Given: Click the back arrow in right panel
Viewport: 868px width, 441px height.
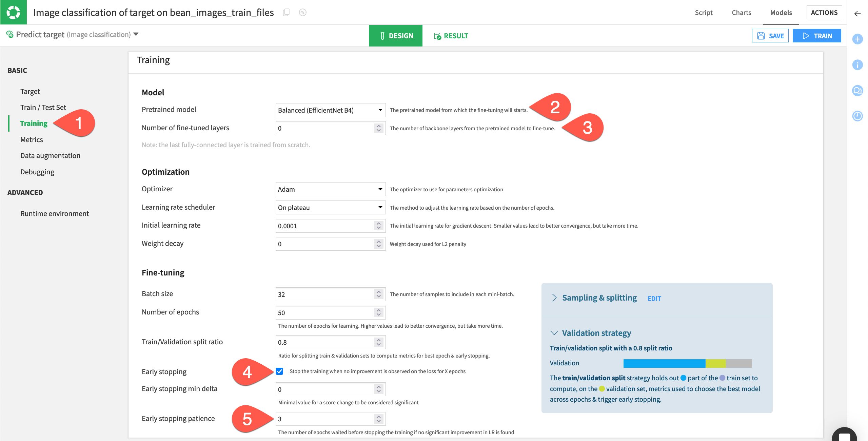Looking at the screenshot, I should pos(857,14).
